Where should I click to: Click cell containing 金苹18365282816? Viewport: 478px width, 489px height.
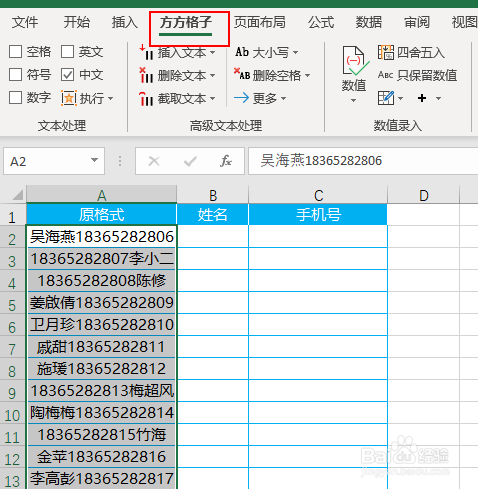102,457
